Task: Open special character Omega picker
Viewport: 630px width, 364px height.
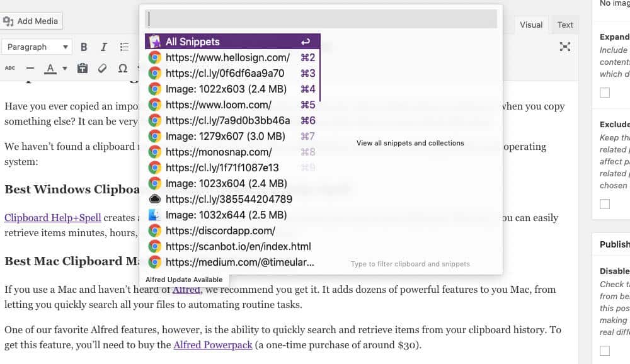Action: (122, 68)
